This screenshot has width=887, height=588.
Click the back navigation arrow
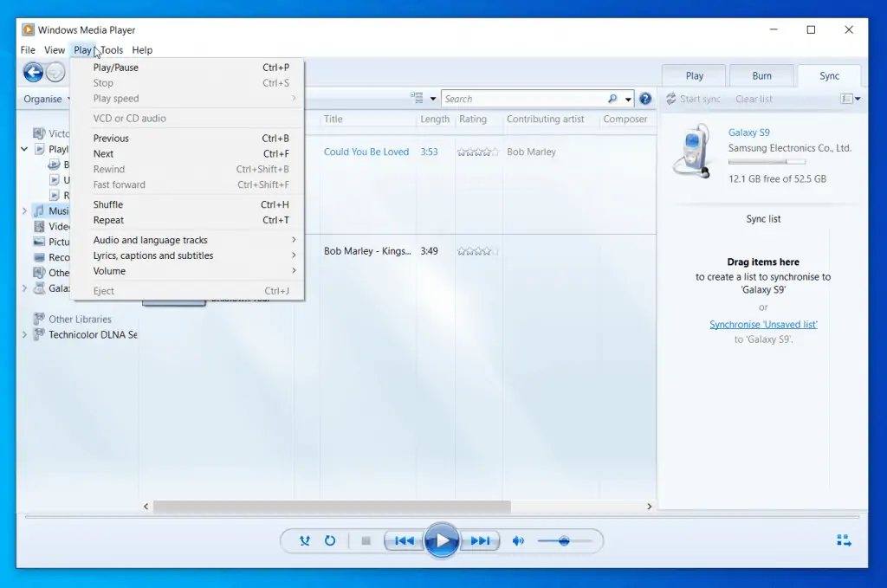pyautogui.click(x=33, y=72)
